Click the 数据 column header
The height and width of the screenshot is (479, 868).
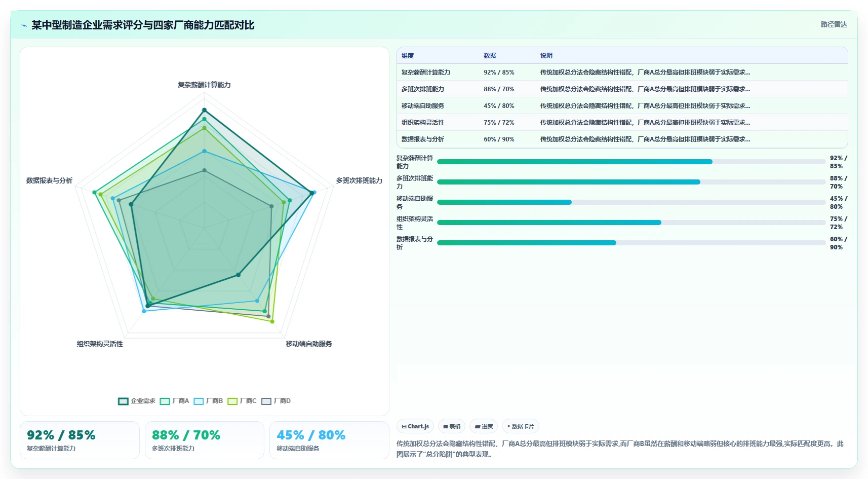pos(490,56)
